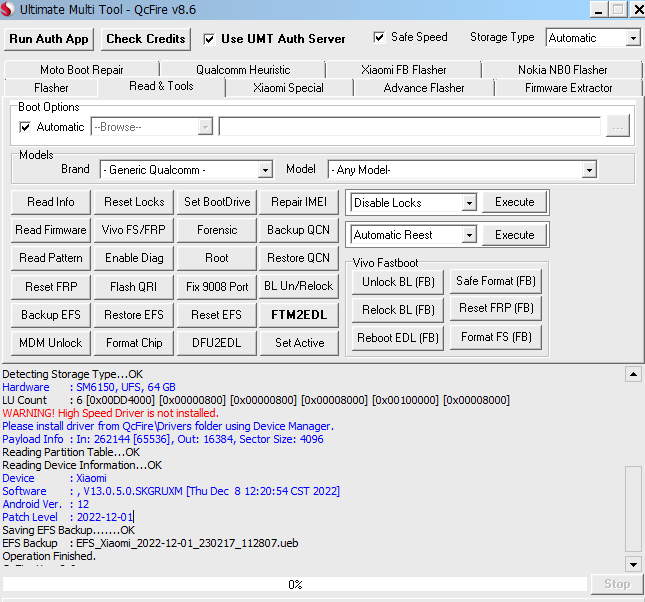Image resolution: width=645 pixels, height=602 pixels.
Task: Click the QcFire app icon in title bar
Action: point(7,9)
